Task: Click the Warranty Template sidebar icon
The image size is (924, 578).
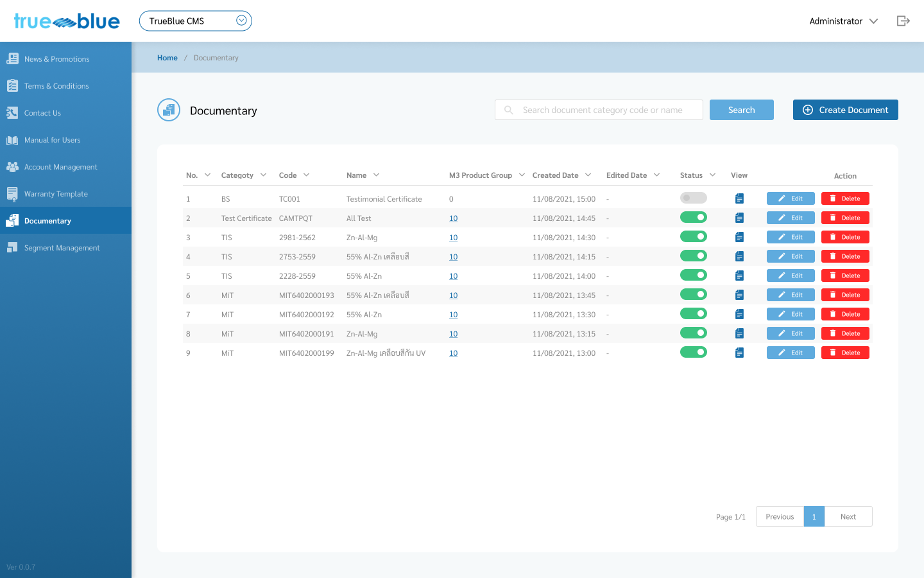Action: [12, 194]
